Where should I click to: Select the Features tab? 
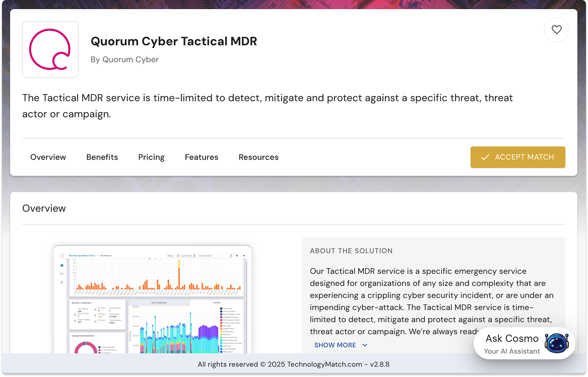pyautogui.click(x=202, y=157)
